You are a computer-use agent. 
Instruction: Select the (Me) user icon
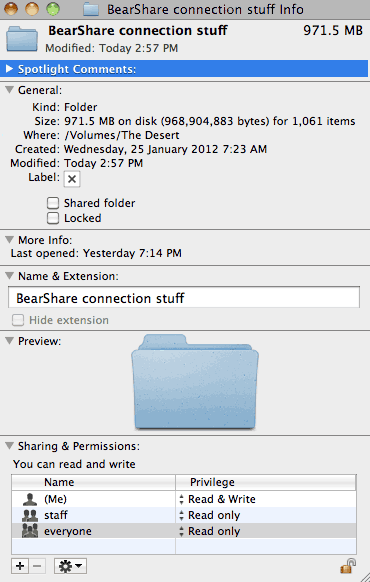(30, 499)
